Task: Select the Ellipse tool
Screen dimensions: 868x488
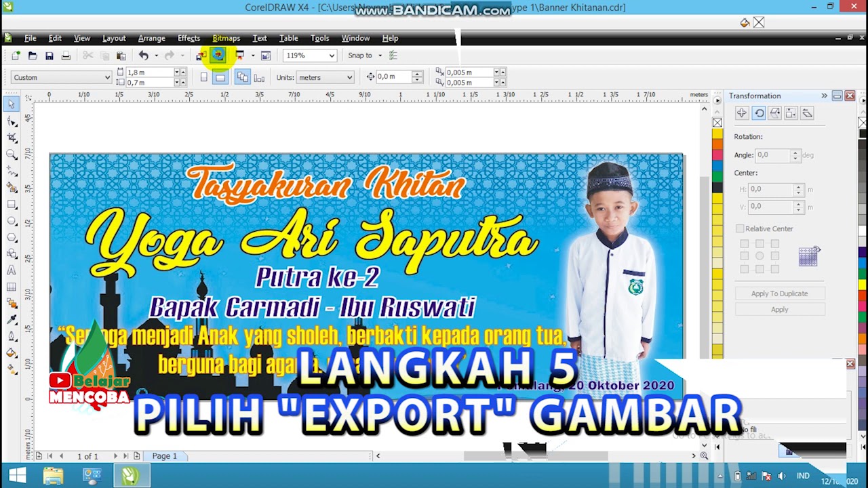Action: [x=12, y=221]
